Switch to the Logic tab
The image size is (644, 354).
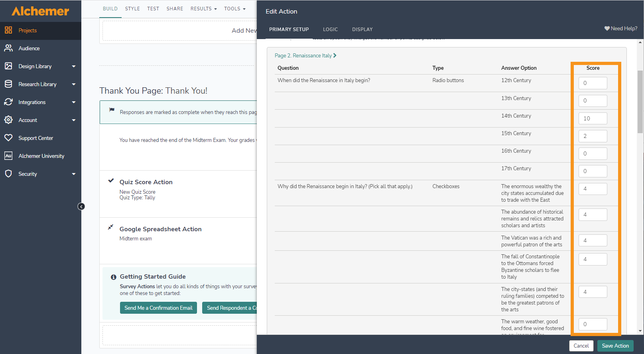coord(330,29)
